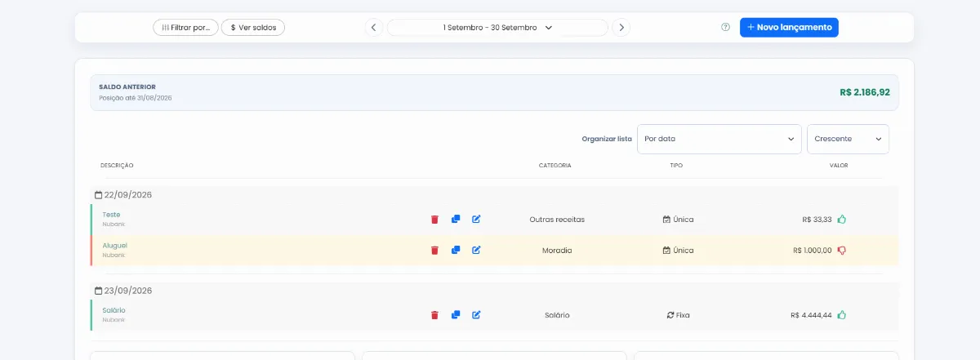Screen dimensions: 980x360
Task: Open the Por data sort dropdown
Action: (x=719, y=139)
